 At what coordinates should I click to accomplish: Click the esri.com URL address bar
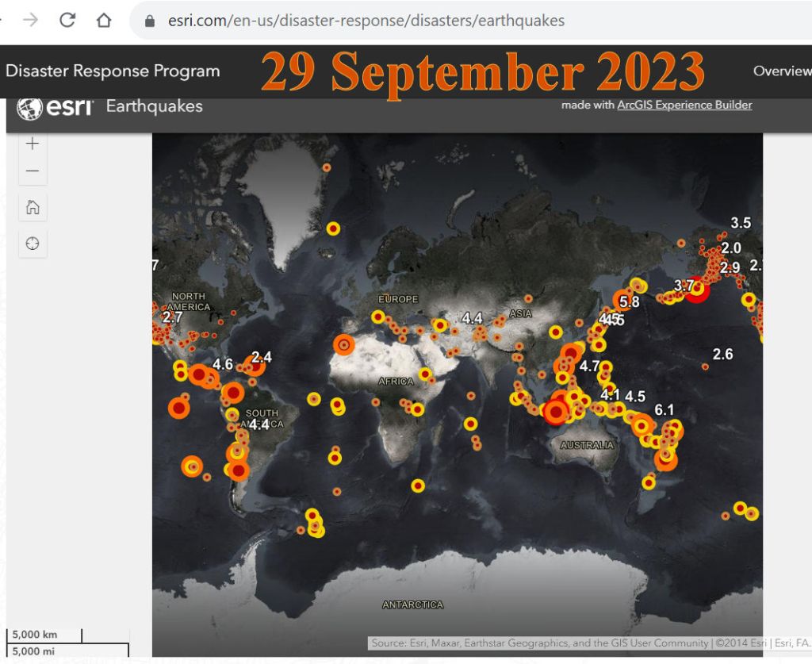pyautogui.click(x=366, y=21)
